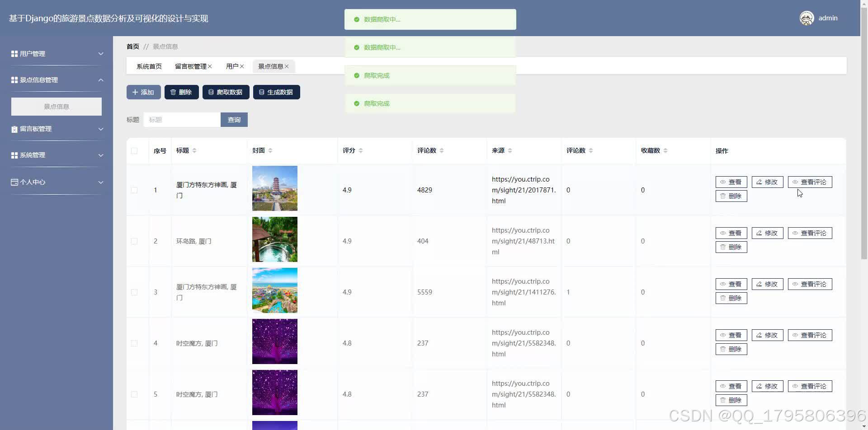
Task: Close the 景点信息 tab with its X
Action: point(287,66)
